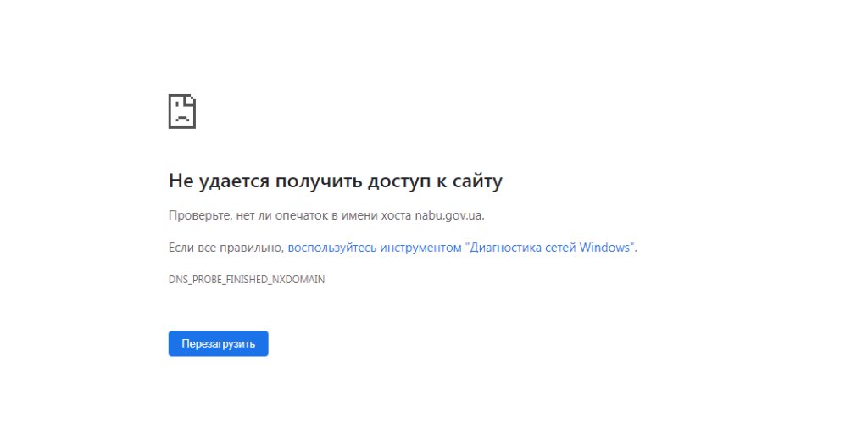The image size is (868, 434).
Task: Click the sad page error icon
Action: click(x=182, y=111)
